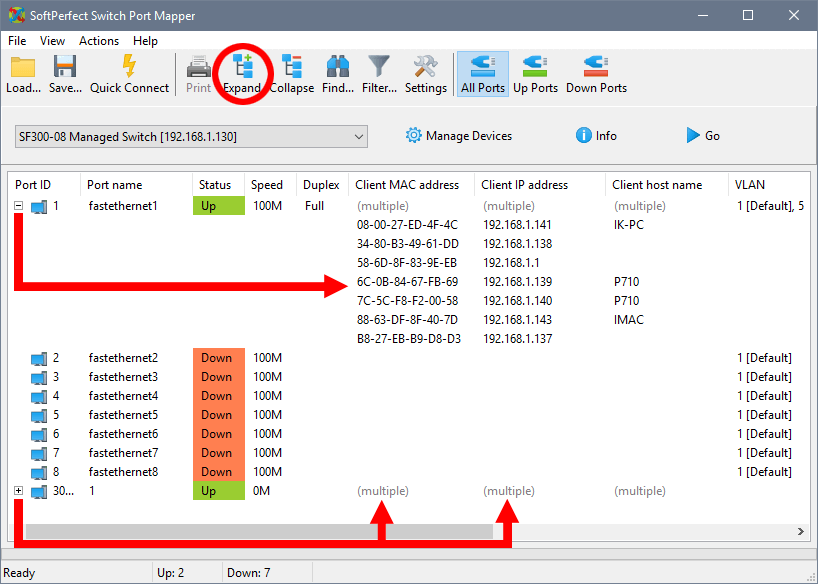
Task: Select host name IMAC
Action: coord(629,319)
